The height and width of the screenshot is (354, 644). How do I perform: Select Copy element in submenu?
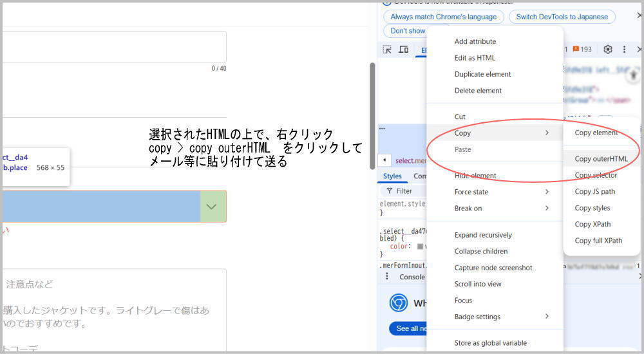point(596,133)
